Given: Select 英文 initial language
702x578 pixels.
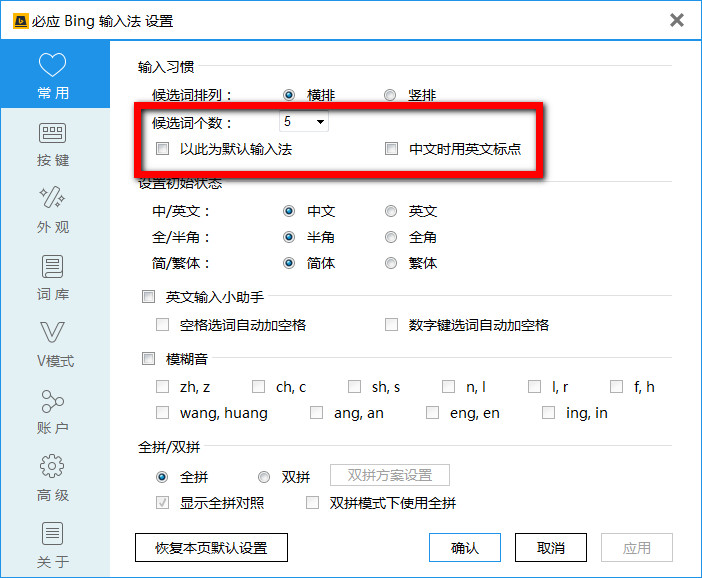Looking at the screenshot, I should 390,211.
